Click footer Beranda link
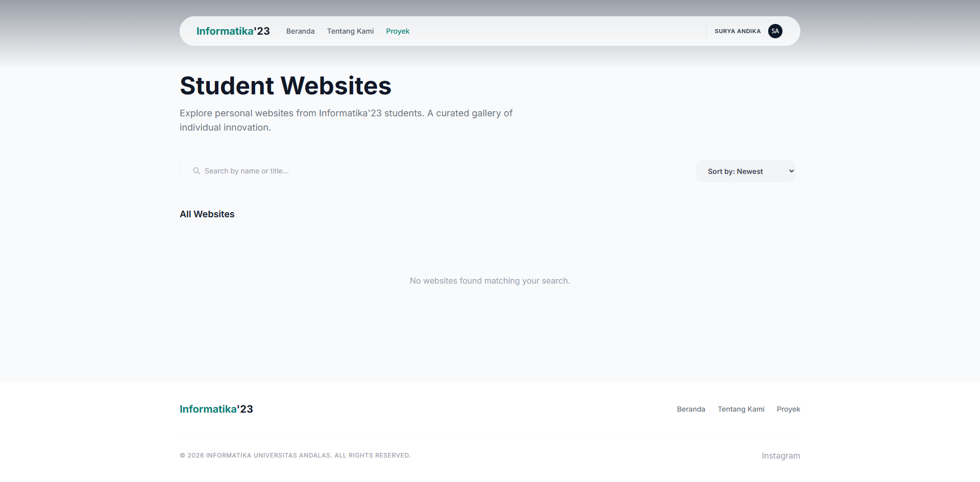Image resolution: width=980 pixels, height=482 pixels. tap(691, 409)
